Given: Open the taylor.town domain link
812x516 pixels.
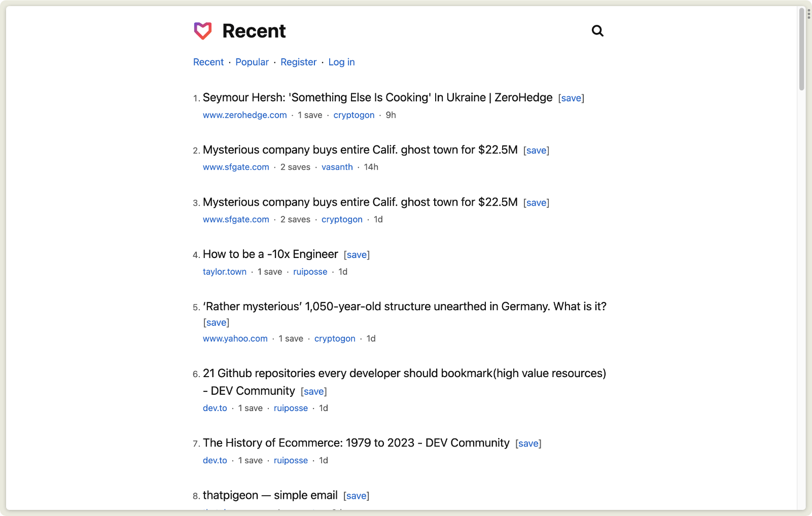Looking at the screenshot, I should coord(224,272).
